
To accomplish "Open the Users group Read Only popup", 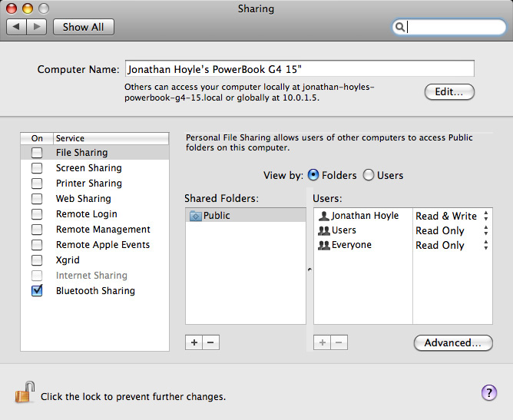I will [x=452, y=230].
